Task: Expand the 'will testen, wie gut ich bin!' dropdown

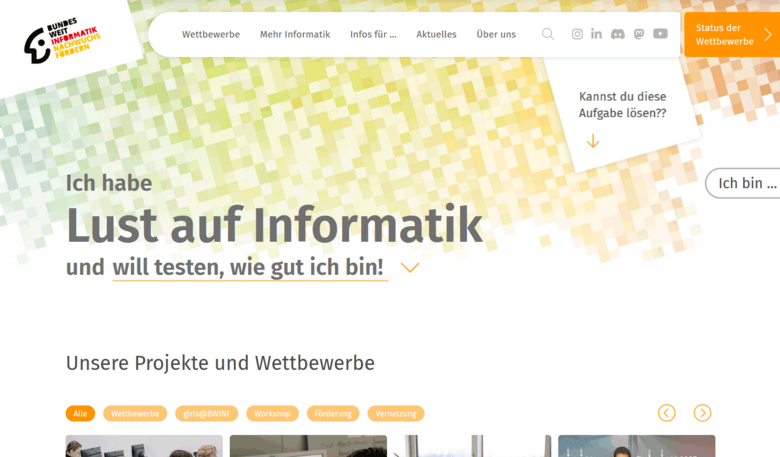Action: (409, 268)
